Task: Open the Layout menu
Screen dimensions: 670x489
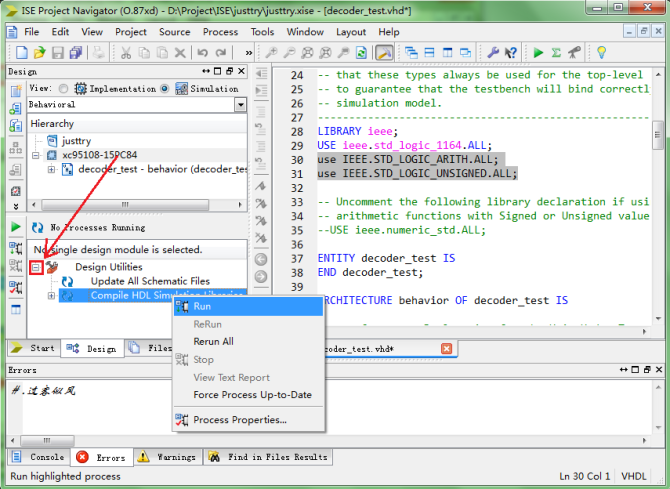Action: (x=351, y=32)
